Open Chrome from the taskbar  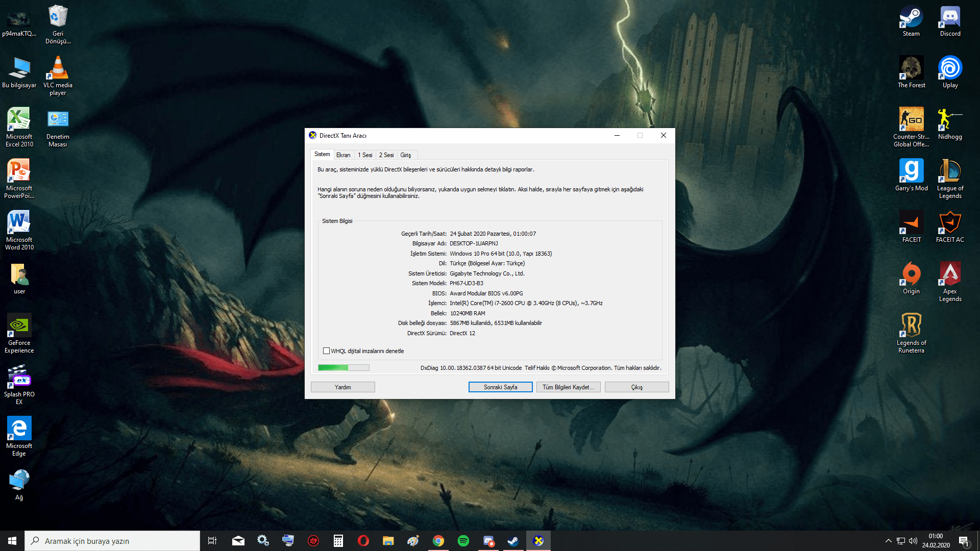[438, 541]
